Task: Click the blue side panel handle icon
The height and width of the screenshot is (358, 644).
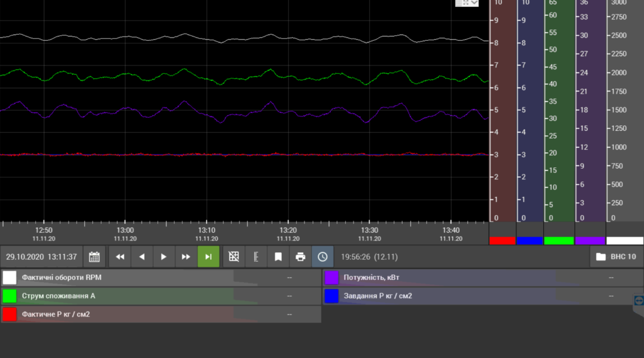Action: [x=639, y=301]
